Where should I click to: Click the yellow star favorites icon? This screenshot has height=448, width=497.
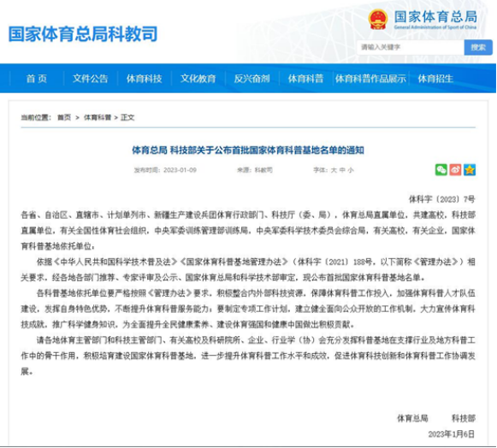470,170
